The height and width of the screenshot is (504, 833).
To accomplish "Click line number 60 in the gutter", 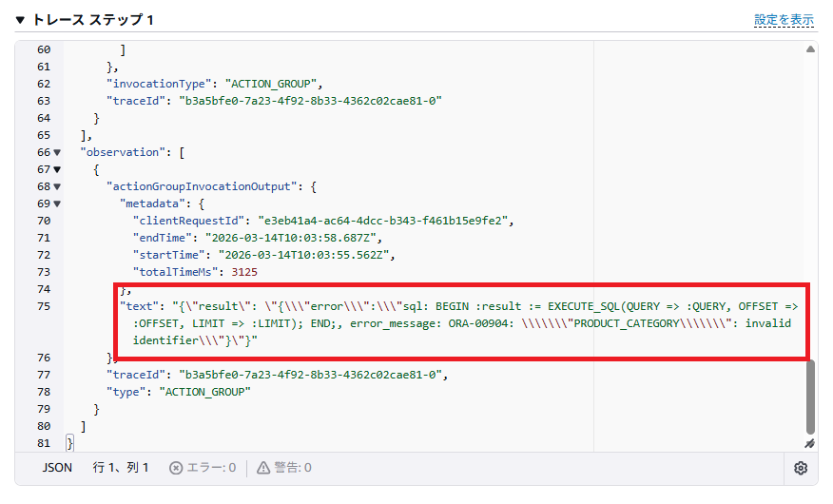I will tap(43, 49).
